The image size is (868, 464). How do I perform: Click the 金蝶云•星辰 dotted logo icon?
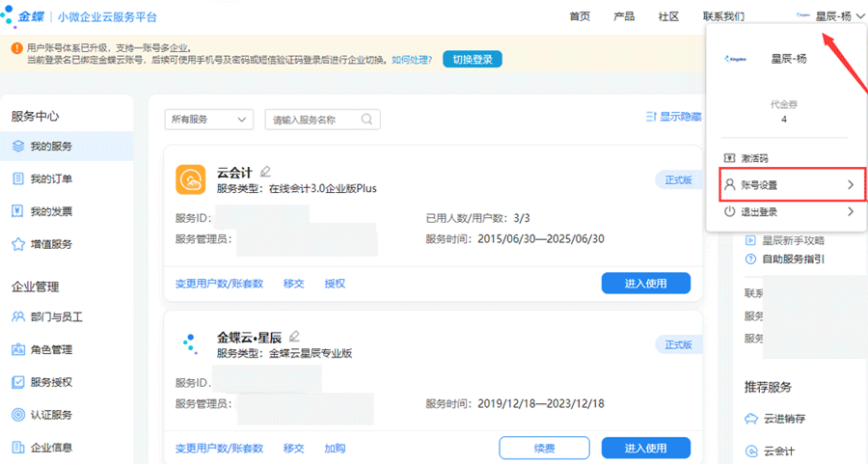[x=190, y=343]
